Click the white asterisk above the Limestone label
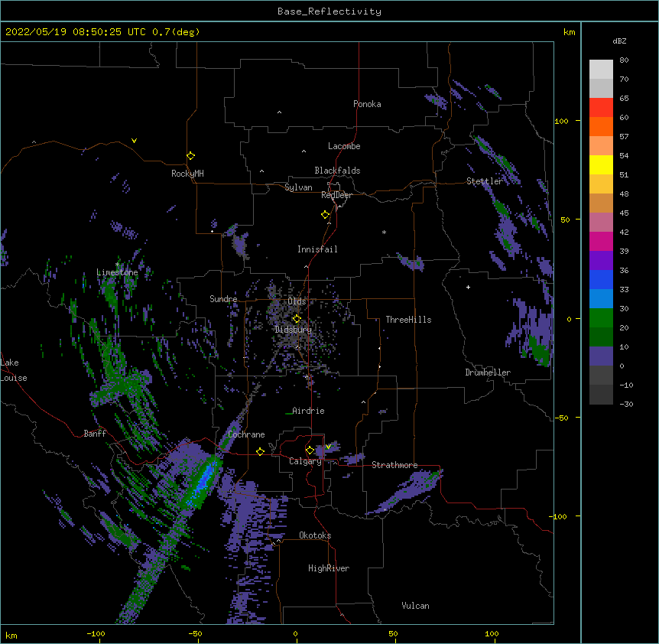 click(117, 265)
